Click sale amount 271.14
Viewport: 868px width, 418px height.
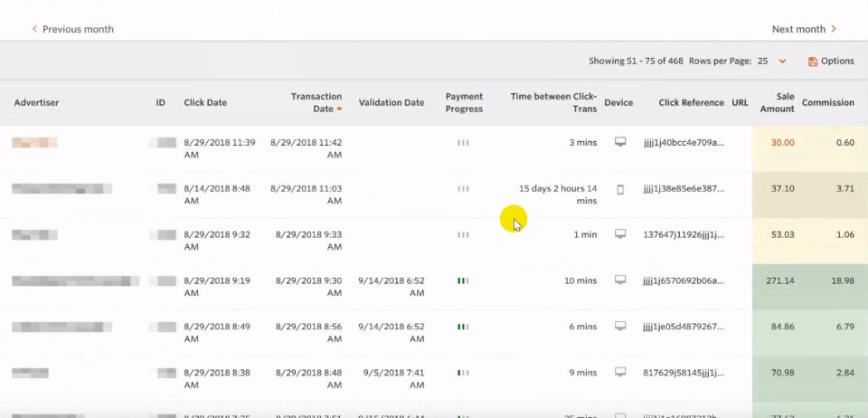coord(780,280)
